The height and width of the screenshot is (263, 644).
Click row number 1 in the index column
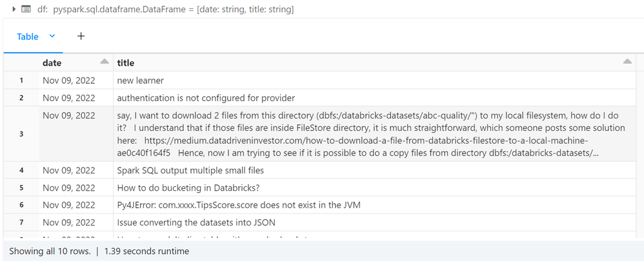[21, 81]
